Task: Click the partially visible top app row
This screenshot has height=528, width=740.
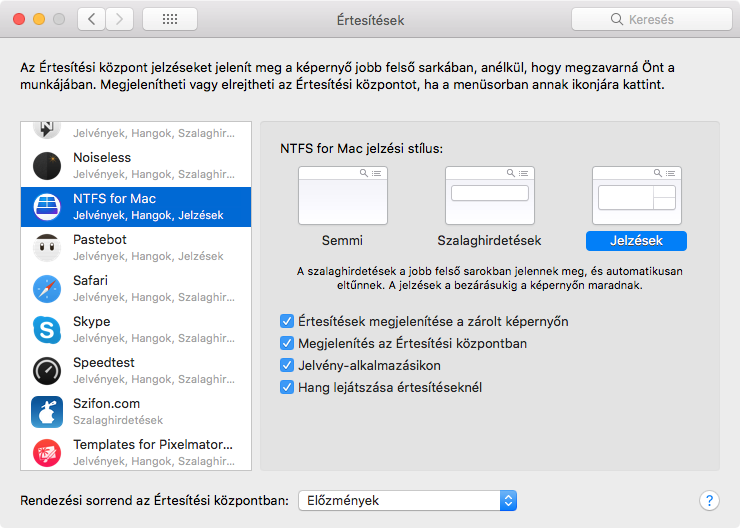Action: pos(136,133)
